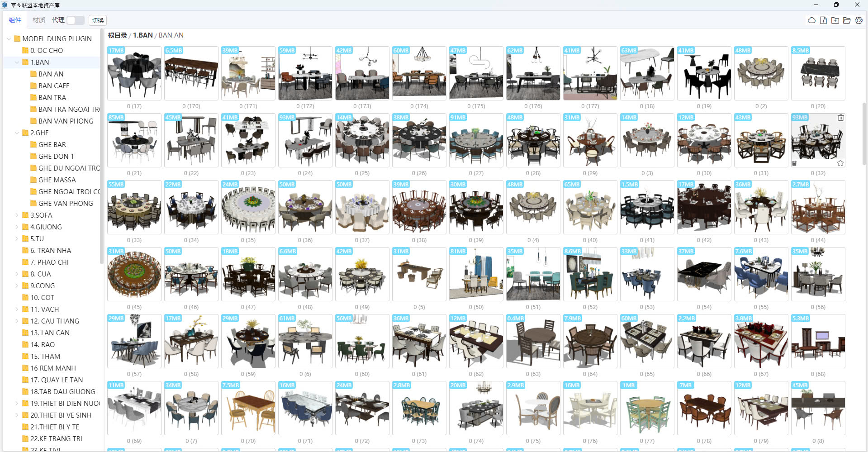Open the cloud library icon
Image resolution: width=868 pixels, height=452 pixels.
coord(811,20)
